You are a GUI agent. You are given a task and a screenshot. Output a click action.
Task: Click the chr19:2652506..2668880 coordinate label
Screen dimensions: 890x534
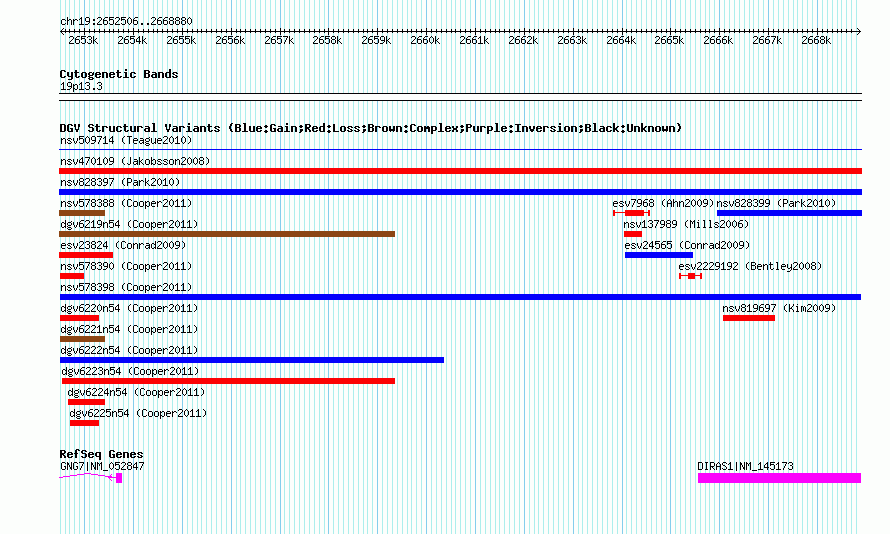[x=126, y=21]
